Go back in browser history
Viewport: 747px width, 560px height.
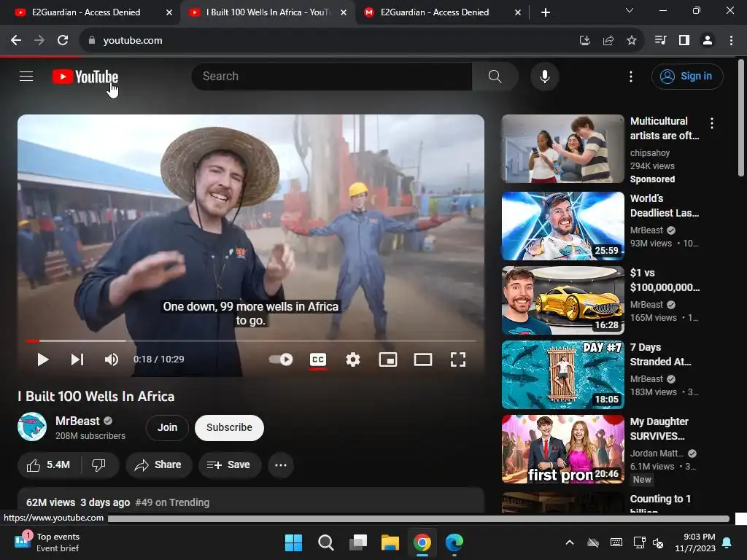(16, 41)
